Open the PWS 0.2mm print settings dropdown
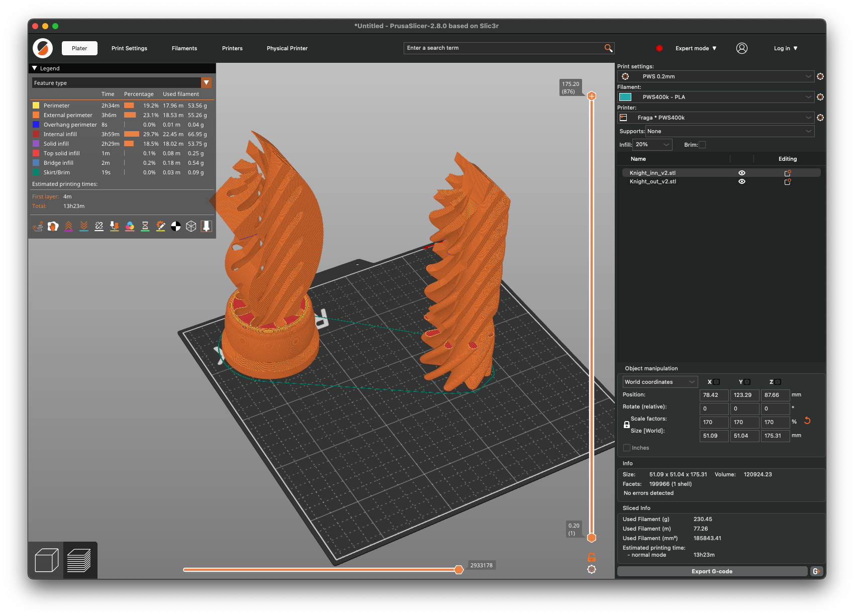The width and height of the screenshot is (854, 616). coord(716,76)
